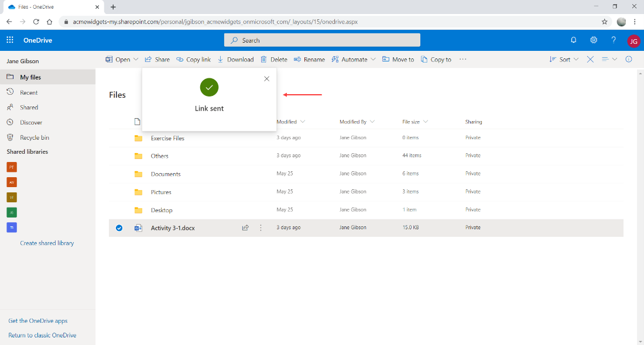The height and width of the screenshot is (345, 644).
Task: Deselect the Activity 3-1.docx checkbox
Action: click(119, 227)
